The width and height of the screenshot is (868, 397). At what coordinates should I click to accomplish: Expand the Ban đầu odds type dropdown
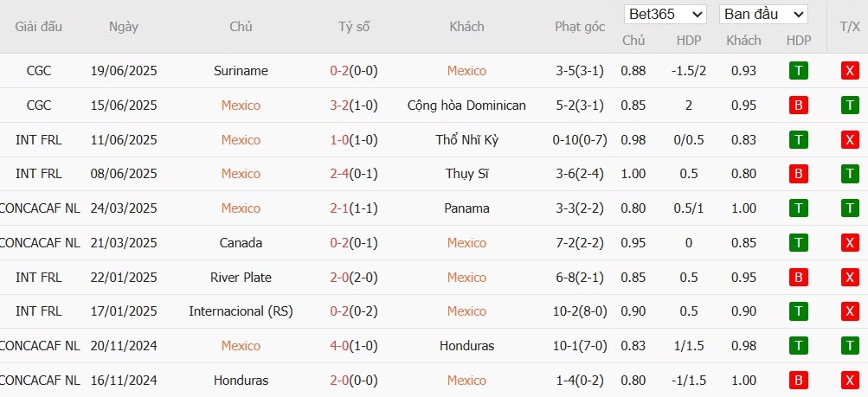coord(763,15)
